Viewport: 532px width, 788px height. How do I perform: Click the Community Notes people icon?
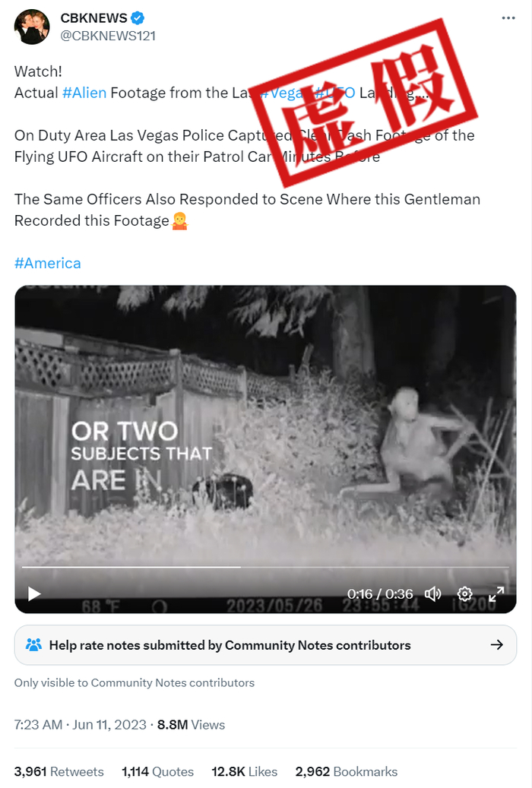click(33, 645)
